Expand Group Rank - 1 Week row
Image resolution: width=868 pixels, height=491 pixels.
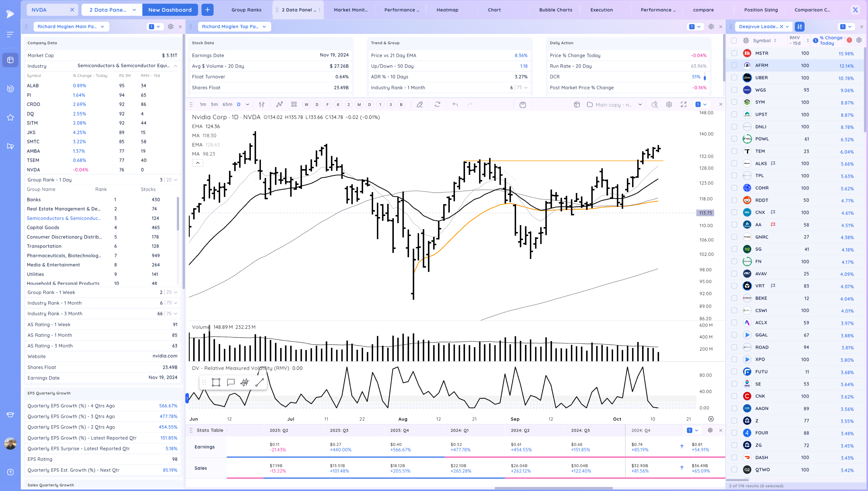click(175, 292)
